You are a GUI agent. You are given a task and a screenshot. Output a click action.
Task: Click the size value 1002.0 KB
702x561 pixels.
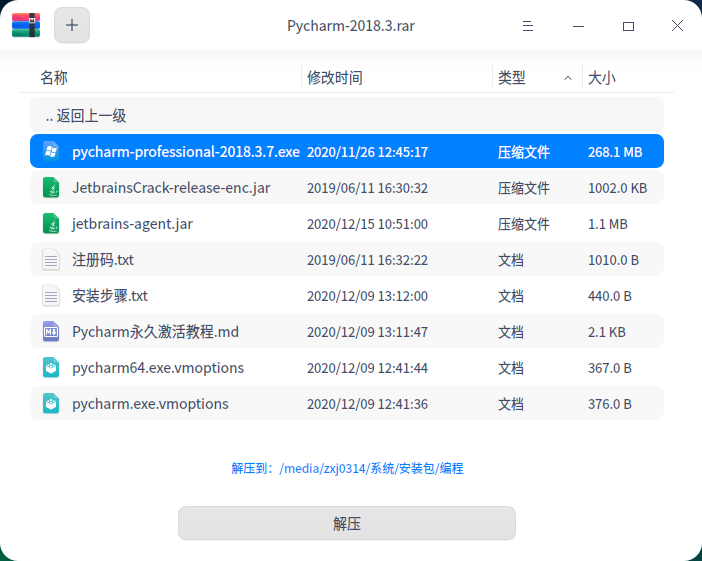[x=617, y=188]
